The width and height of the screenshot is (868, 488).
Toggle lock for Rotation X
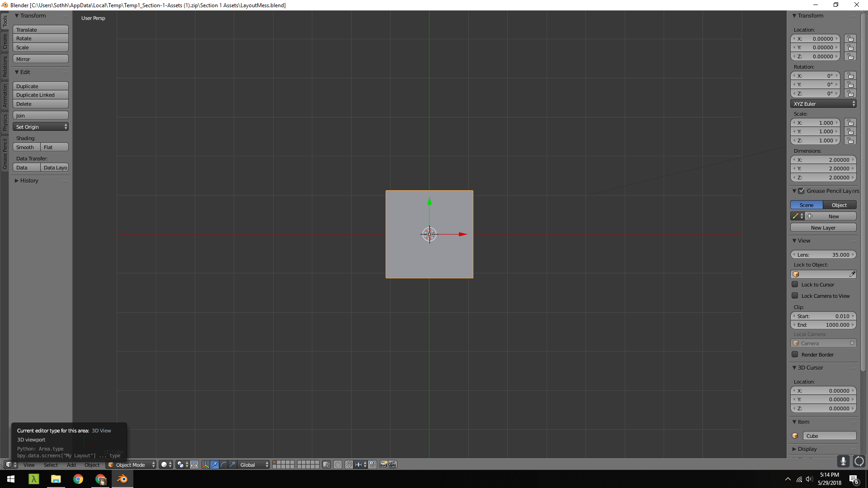(850, 76)
